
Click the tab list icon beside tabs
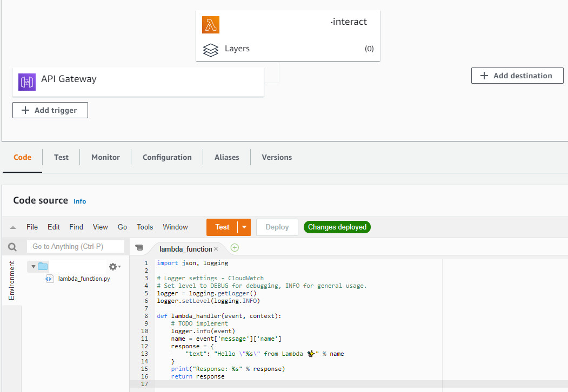click(139, 248)
